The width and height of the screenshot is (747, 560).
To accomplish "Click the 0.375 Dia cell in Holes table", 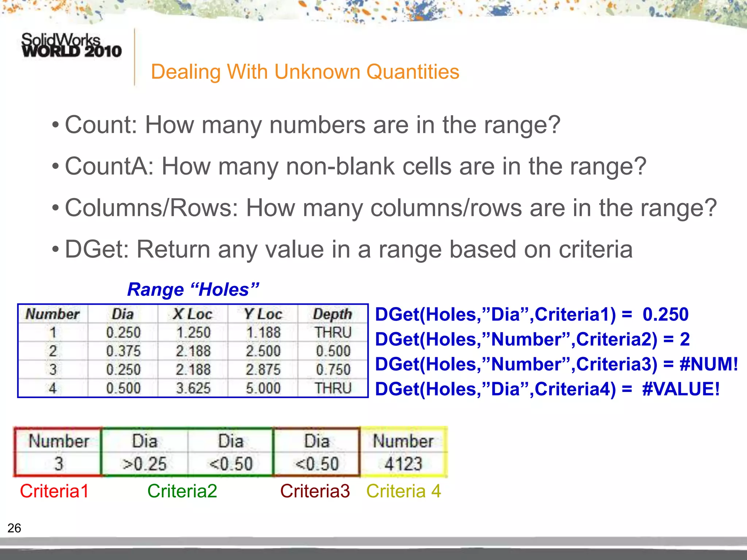I will click(x=123, y=351).
